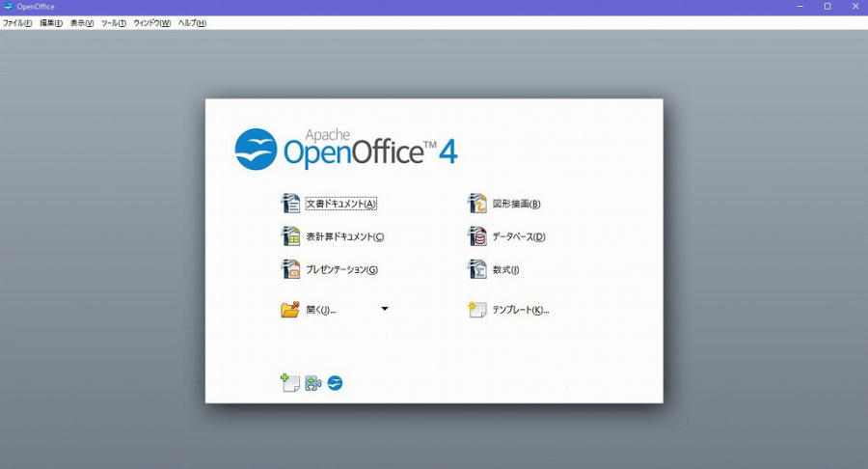The height and width of the screenshot is (469, 868).
Task: Click the Draw drawing icon
Action: [476, 204]
